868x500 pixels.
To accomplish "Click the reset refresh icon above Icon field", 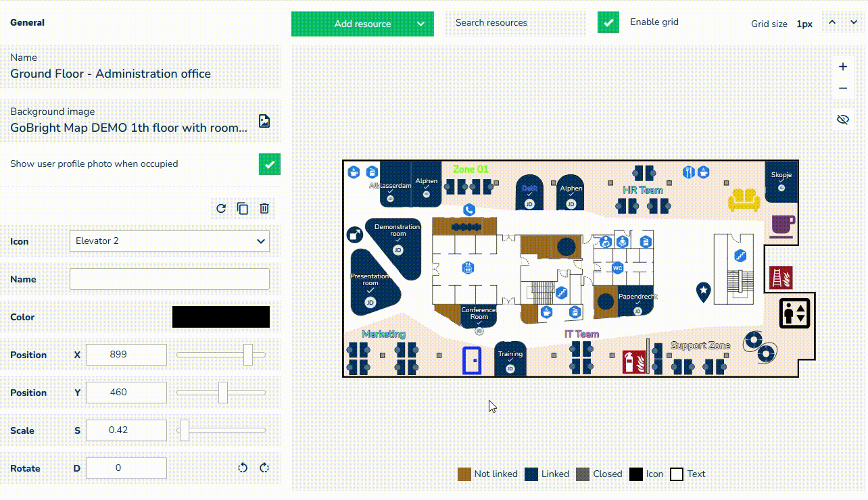I will (x=221, y=208).
